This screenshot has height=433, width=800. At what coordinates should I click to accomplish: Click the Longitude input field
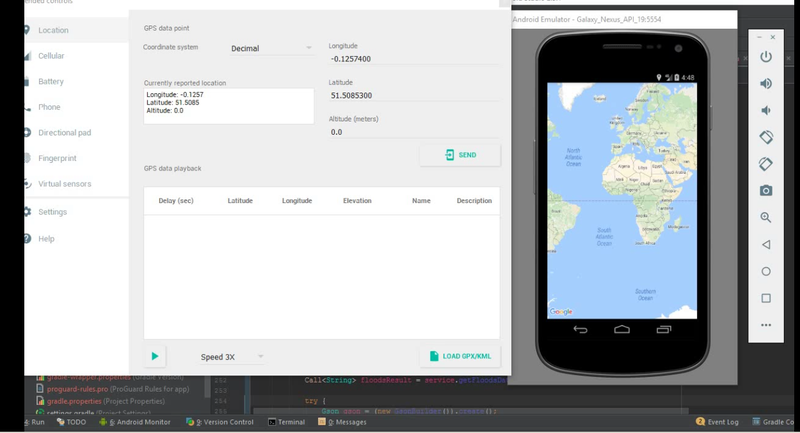tap(412, 59)
